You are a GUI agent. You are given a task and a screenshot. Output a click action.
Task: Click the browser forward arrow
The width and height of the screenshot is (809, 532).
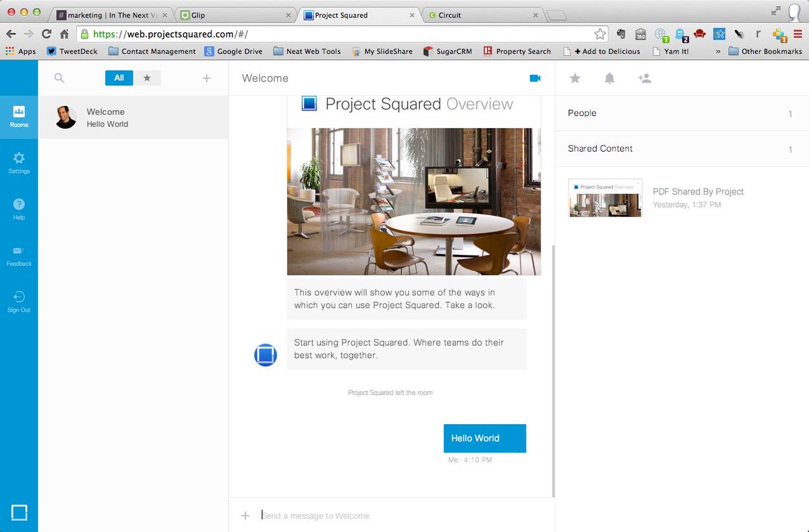point(29,34)
